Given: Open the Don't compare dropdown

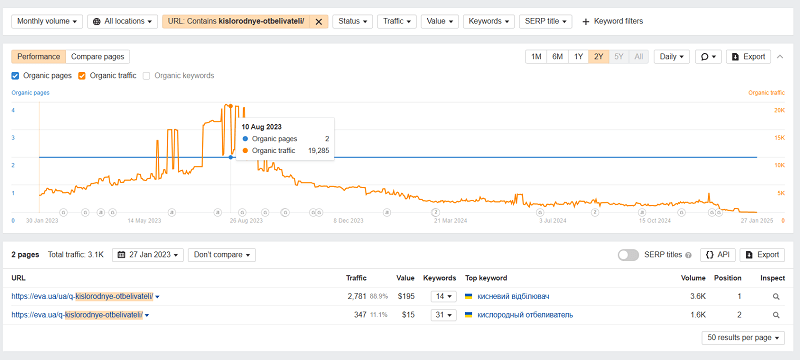Looking at the screenshot, I should (221, 254).
